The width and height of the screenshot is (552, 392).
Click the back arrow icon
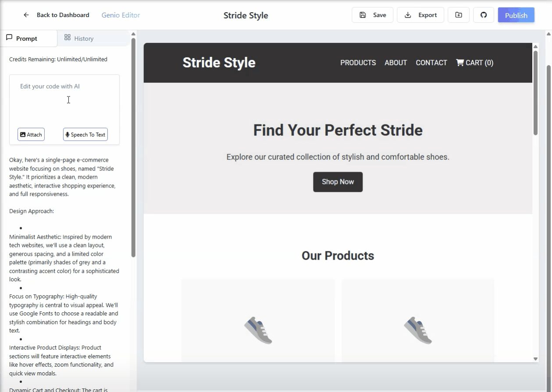coord(26,15)
